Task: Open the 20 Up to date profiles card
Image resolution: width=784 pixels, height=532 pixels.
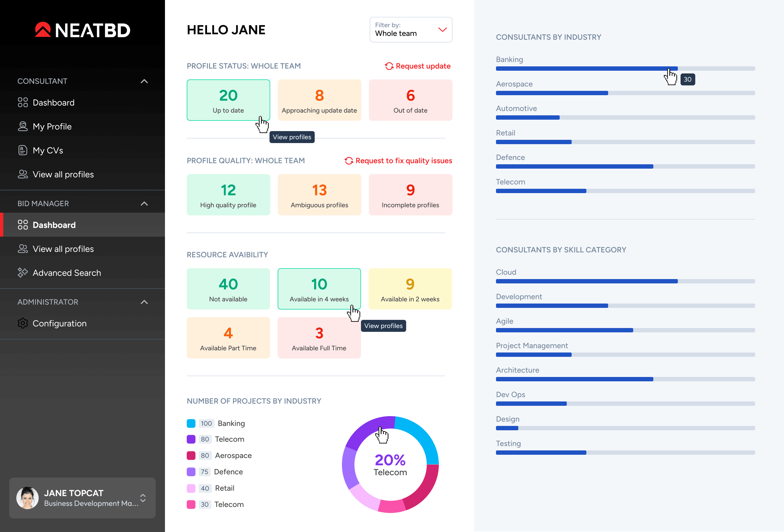Action: (228, 100)
